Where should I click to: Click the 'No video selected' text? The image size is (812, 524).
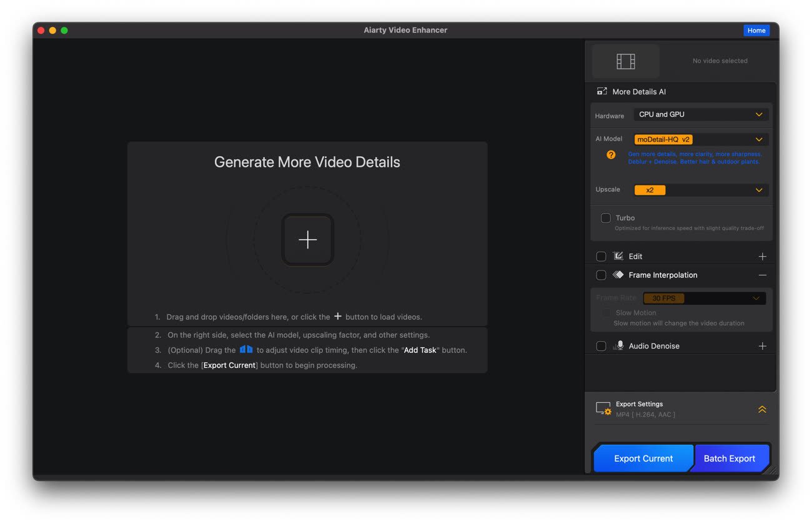click(x=720, y=61)
